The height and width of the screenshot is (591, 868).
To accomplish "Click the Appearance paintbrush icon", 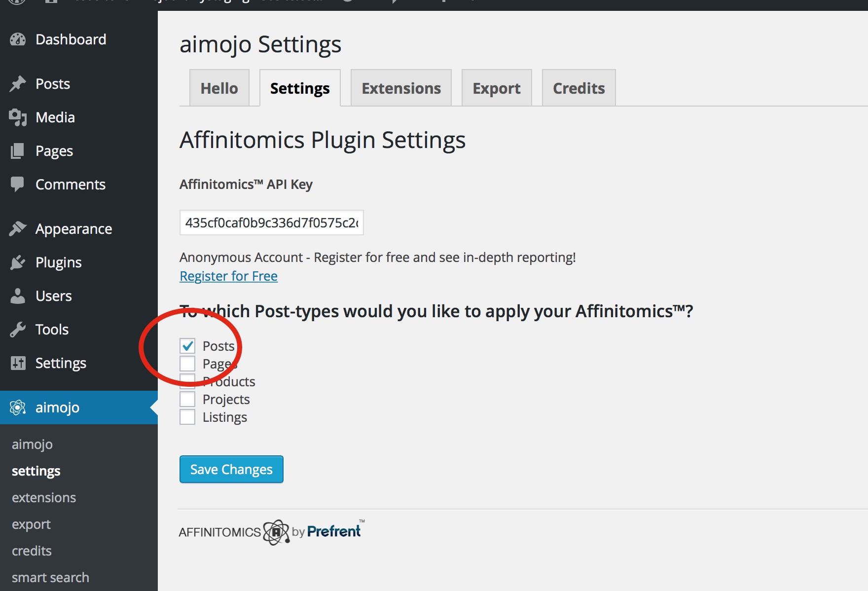I will [18, 229].
